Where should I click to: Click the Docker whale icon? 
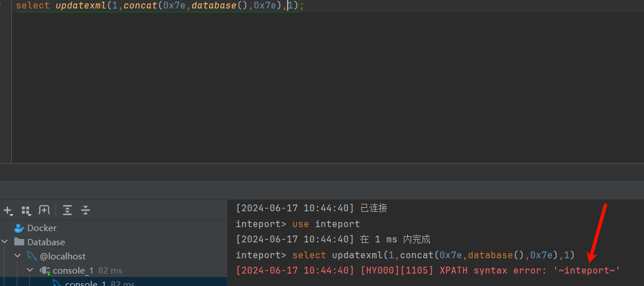pos(19,228)
